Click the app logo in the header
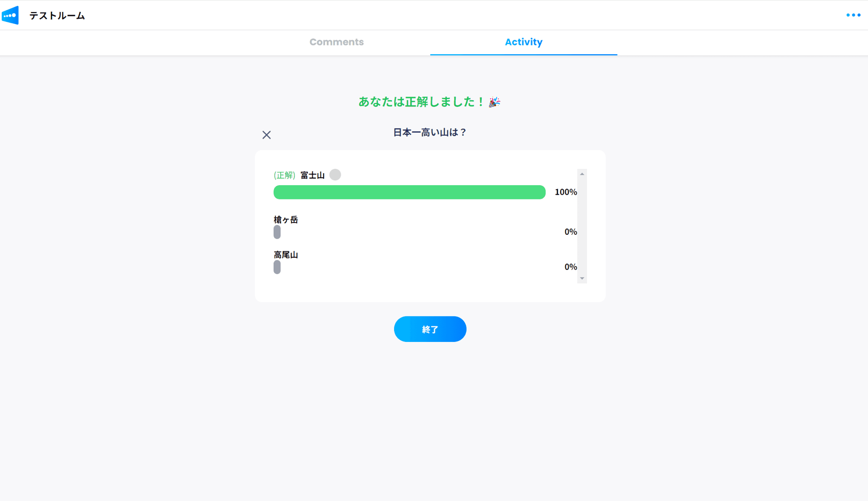 [10, 15]
